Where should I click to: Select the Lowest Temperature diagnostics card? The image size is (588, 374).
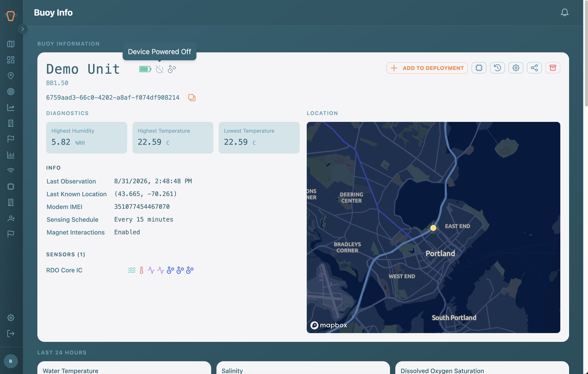tap(259, 138)
